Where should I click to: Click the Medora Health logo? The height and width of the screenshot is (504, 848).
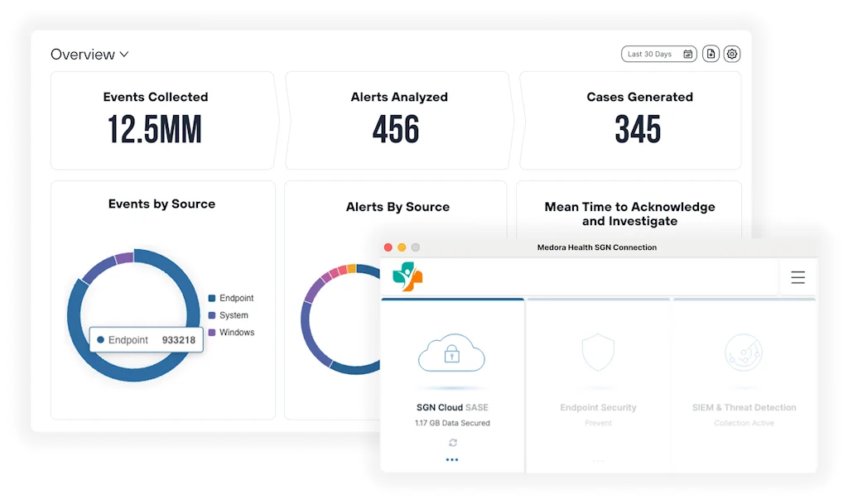point(407,277)
